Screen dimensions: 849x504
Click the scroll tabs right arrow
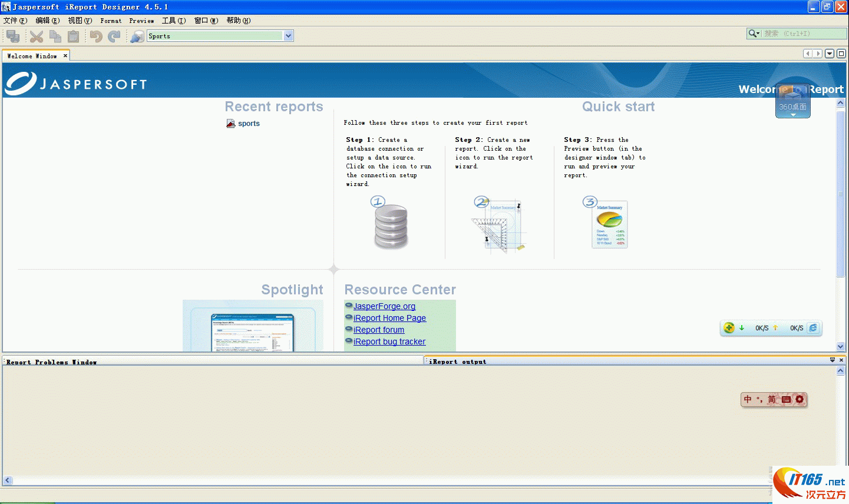tap(818, 54)
